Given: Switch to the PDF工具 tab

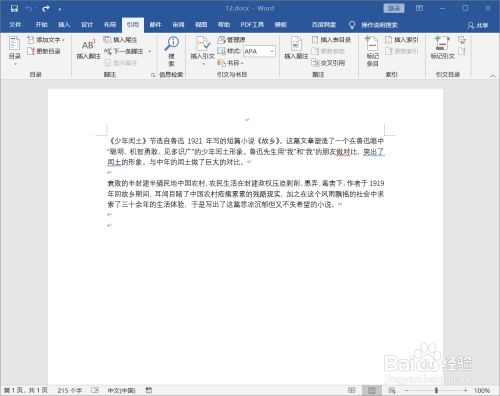Looking at the screenshot, I should 252,25.
